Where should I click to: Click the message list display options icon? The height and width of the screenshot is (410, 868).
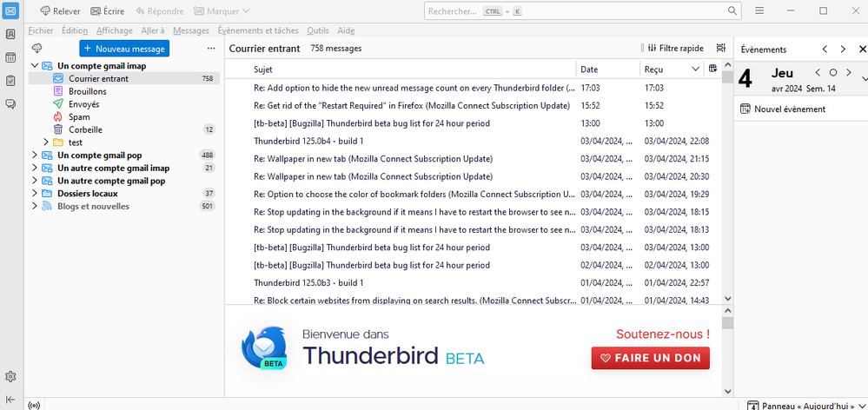click(x=721, y=49)
